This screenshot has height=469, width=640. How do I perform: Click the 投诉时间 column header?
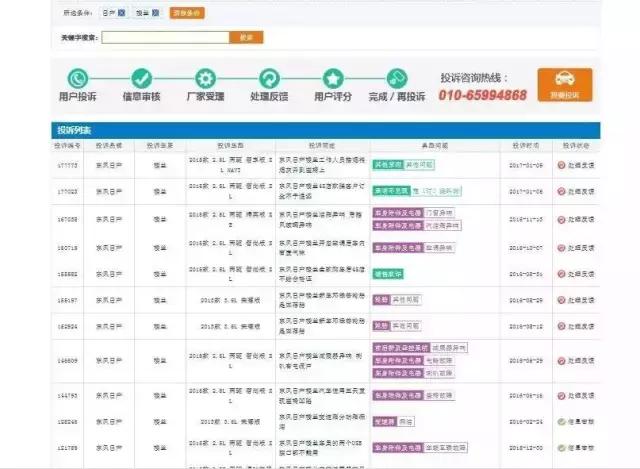526,146
